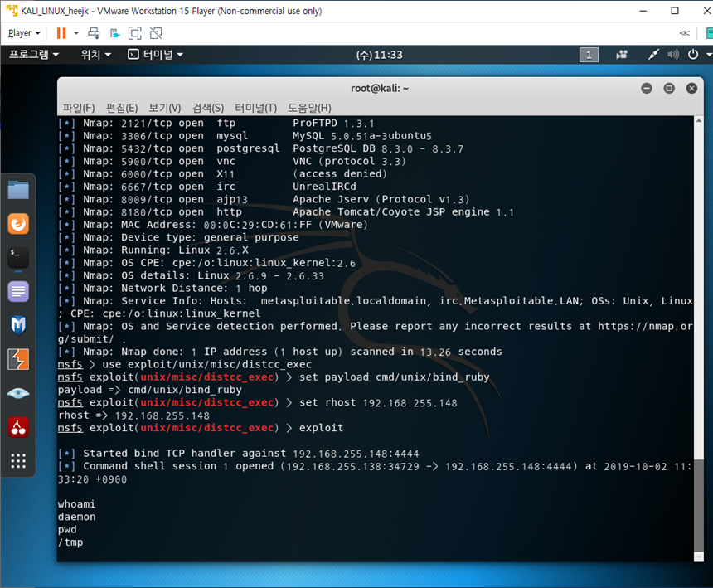
Task: Click the 'daemon' output line
Action: (x=76, y=517)
